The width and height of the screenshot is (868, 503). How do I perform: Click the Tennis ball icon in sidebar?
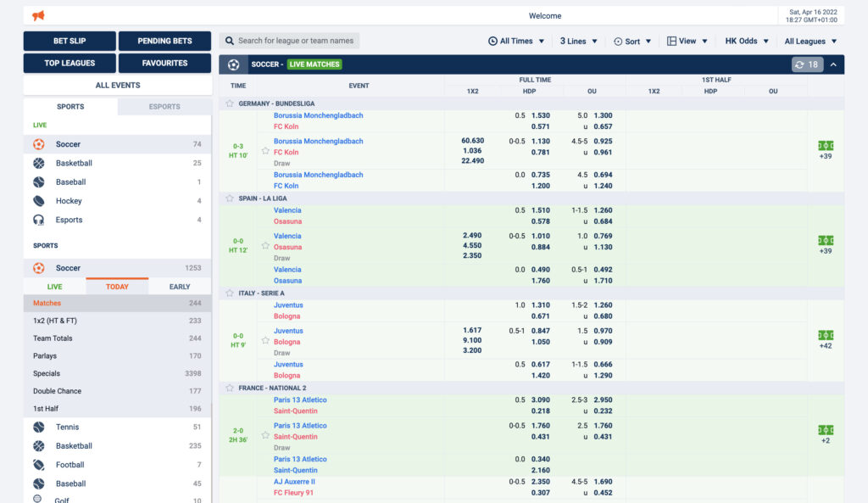click(39, 427)
